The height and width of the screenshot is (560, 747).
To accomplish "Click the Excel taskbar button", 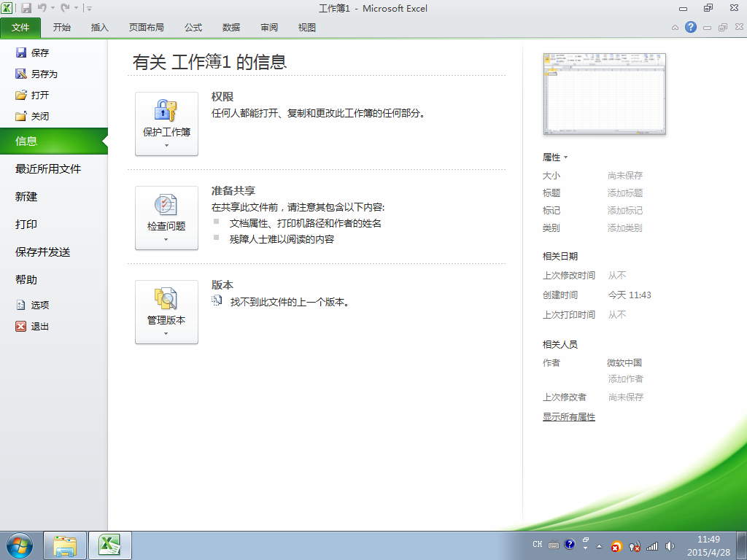I will [110, 545].
